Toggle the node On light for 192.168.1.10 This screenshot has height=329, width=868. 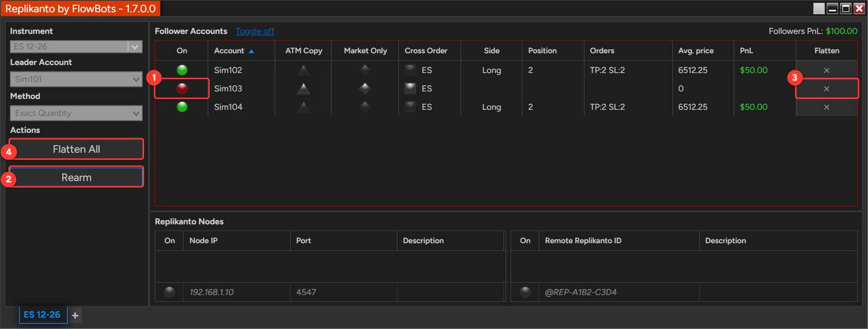click(169, 292)
